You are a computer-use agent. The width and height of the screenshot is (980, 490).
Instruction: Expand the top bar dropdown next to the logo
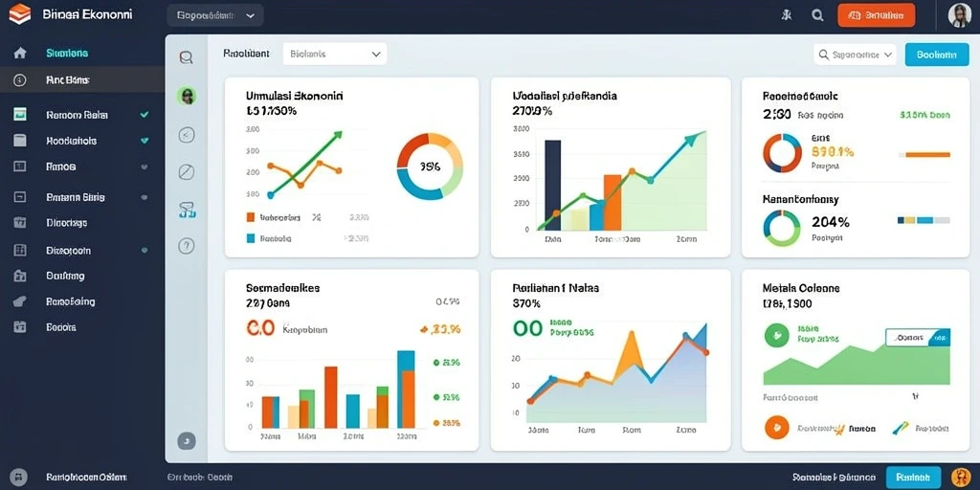215,15
